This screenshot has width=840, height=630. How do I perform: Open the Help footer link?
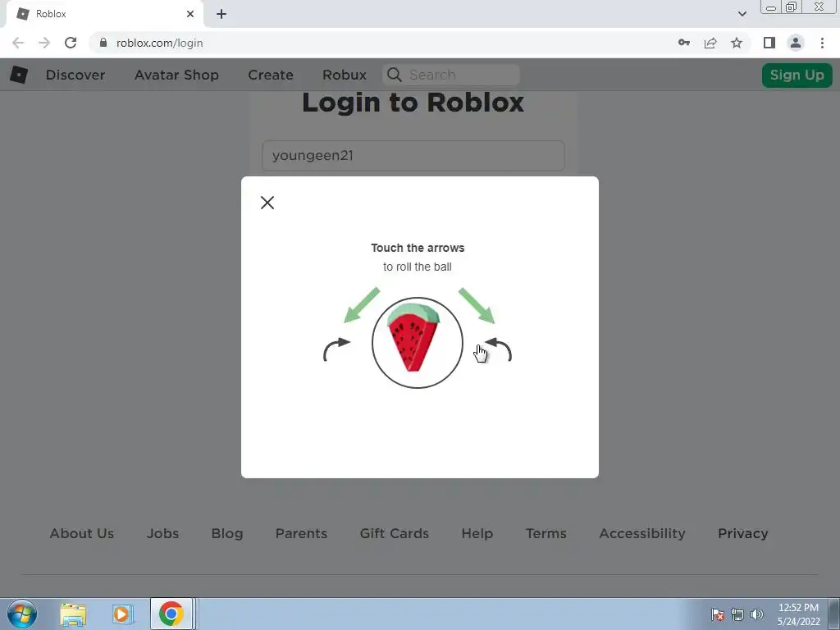pyautogui.click(x=477, y=533)
